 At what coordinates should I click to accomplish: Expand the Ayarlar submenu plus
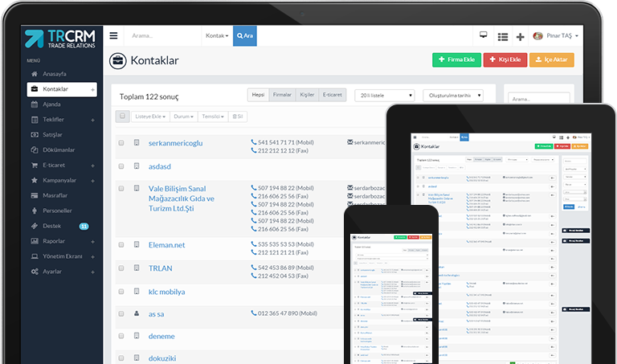[x=93, y=272]
